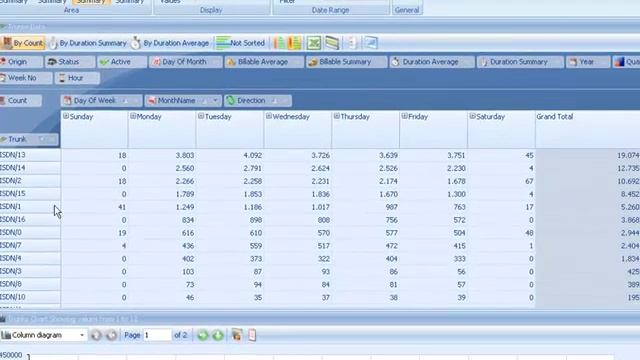Screen dimensions: 640x360
Task: Expand the Saturday column group
Action: pos(472,116)
